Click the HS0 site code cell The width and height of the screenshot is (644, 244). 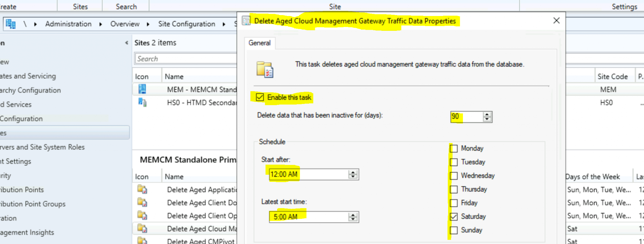tap(606, 103)
